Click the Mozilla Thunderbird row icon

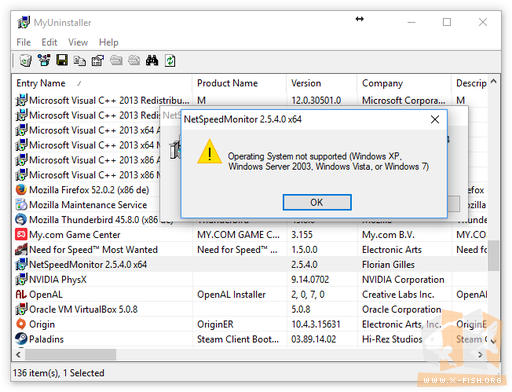pos(21,219)
